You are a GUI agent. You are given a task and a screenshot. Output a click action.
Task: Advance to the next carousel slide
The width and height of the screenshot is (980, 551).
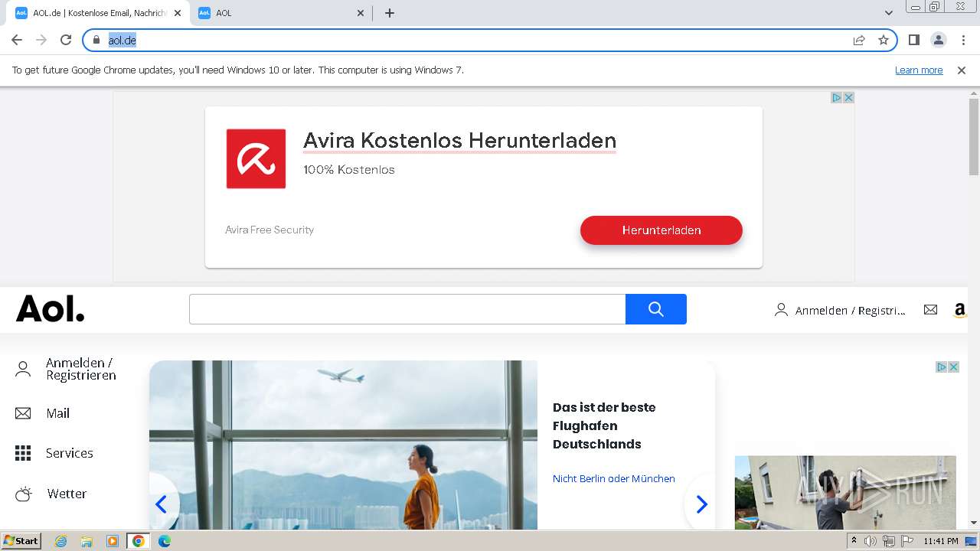[x=702, y=504]
